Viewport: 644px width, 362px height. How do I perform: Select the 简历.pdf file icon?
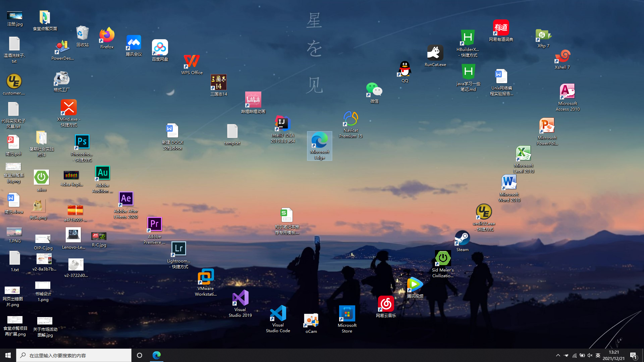point(14,145)
